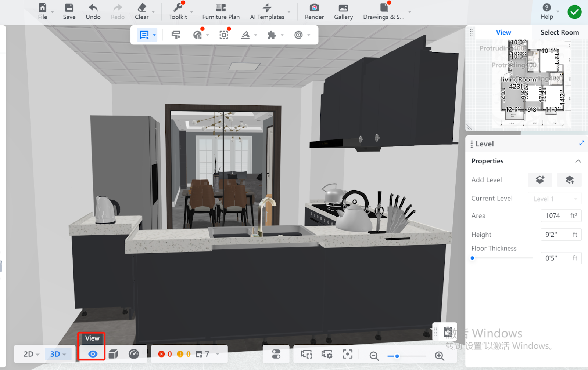Switch to the View tab

(x=503, y=32)
